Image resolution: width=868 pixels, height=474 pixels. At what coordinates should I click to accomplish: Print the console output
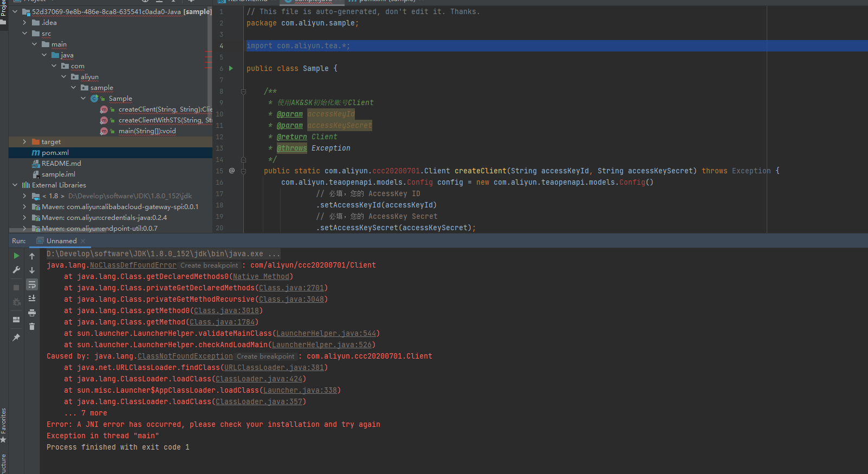(32, 313)
